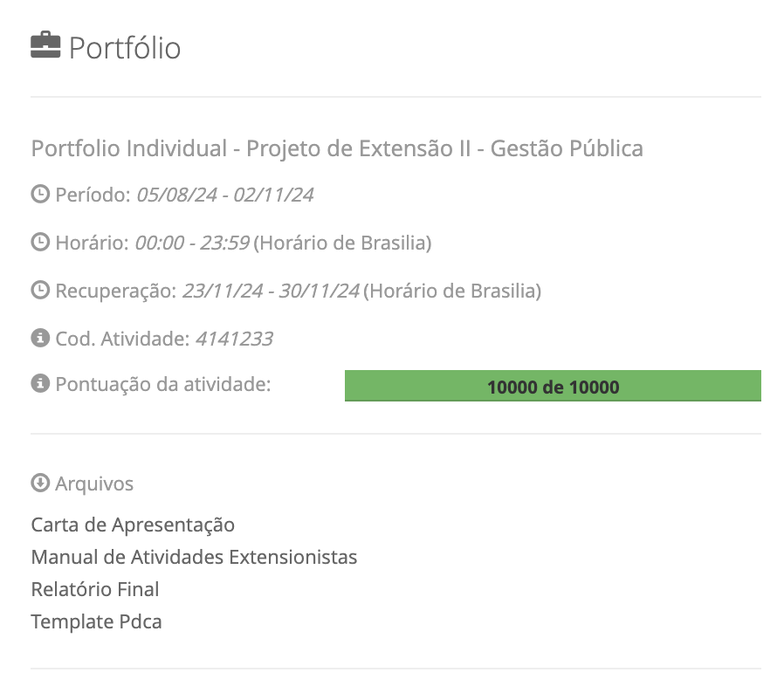This screenshot has width=784, height=693.
Task: Click the briefcase icon beside Portfólio
Action: [45, 45]
